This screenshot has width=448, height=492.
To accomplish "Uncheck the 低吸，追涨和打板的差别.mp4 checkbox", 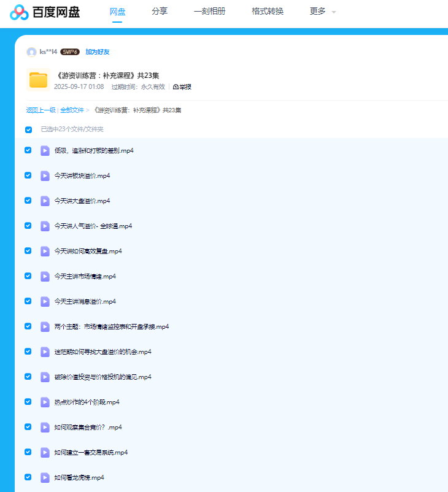I will click(28, 150).
